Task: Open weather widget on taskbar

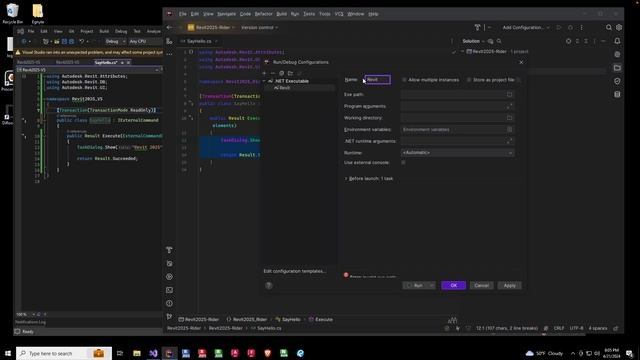Action: click(544, 353)
